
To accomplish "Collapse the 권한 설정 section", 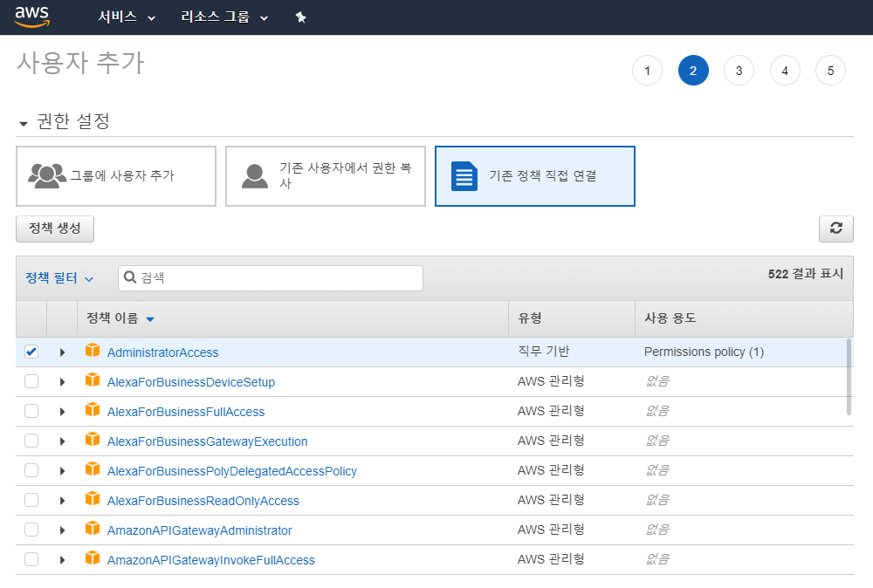I will [24, 124].
